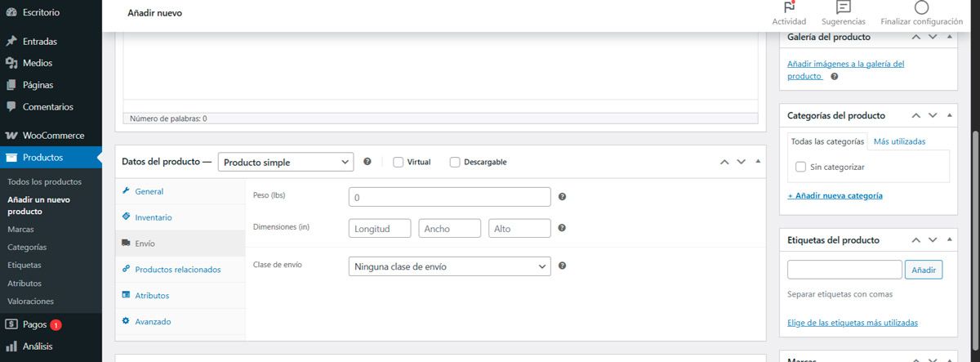Open the Actividad flag icon

pos(789,7)
